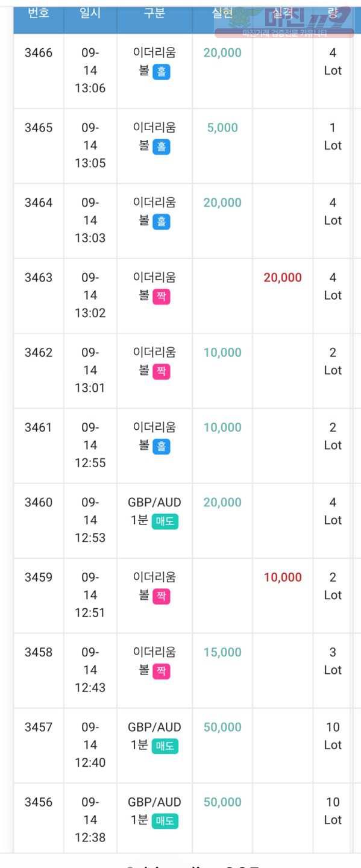
Task: Click the green 매도 badge in row 3456
Action: [x=165, y=821]
